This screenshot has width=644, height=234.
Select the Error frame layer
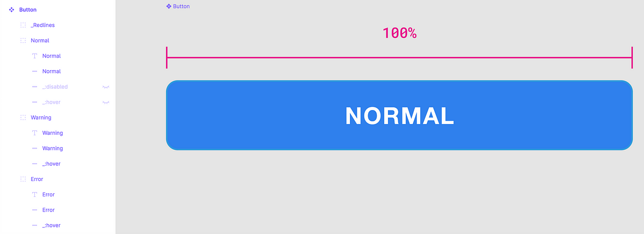coord(57,179)
